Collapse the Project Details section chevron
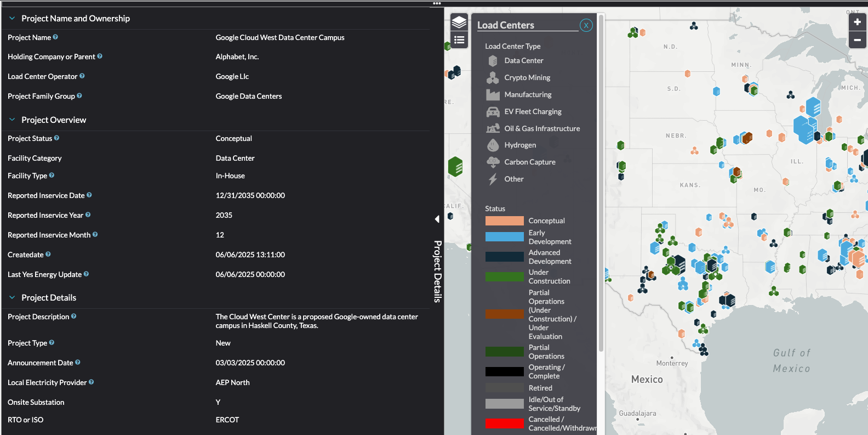The image size is (868, 435). coord(12,297)
